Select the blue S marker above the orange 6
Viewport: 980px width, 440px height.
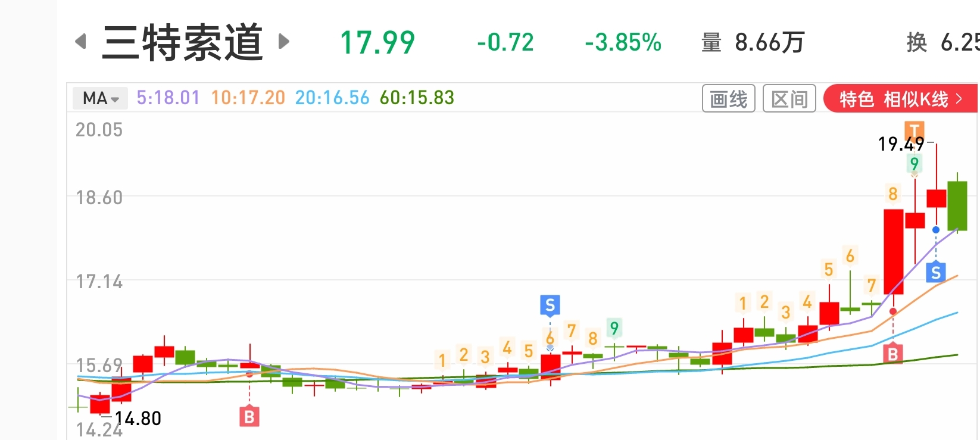tap(550, 305)
